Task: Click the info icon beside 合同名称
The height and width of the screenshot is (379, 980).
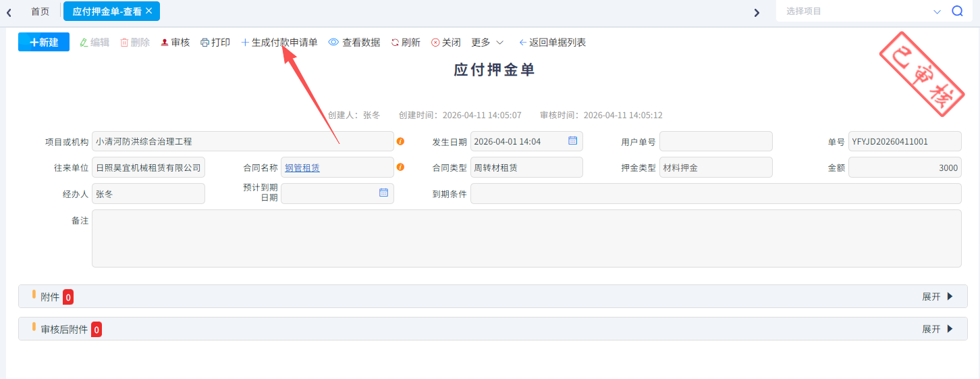Action: click(x=400, y=167)
